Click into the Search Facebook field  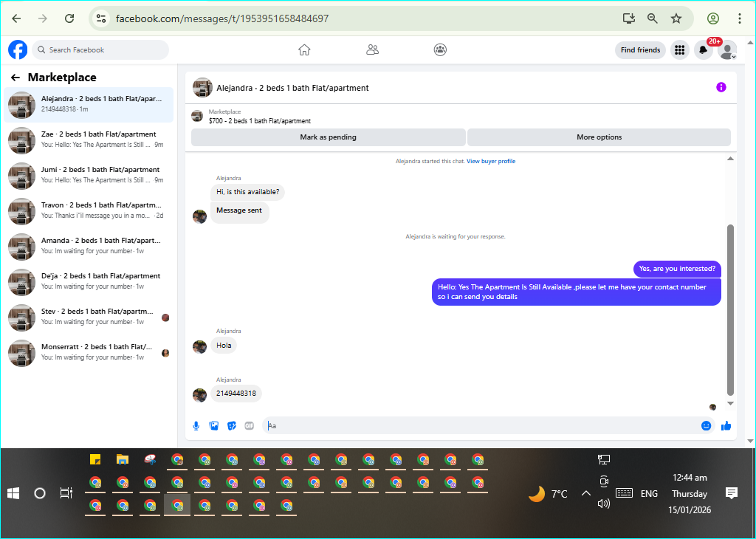[100, 49]
